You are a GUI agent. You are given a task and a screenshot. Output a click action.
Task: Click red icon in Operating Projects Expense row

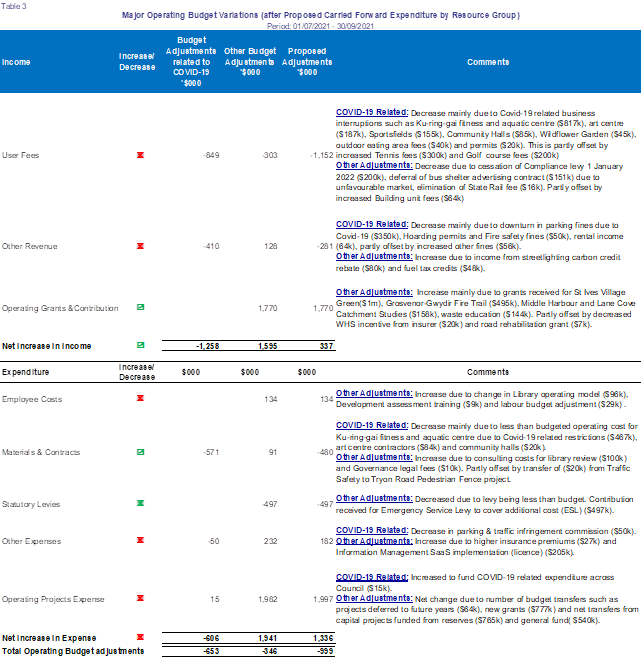point(141,598)
